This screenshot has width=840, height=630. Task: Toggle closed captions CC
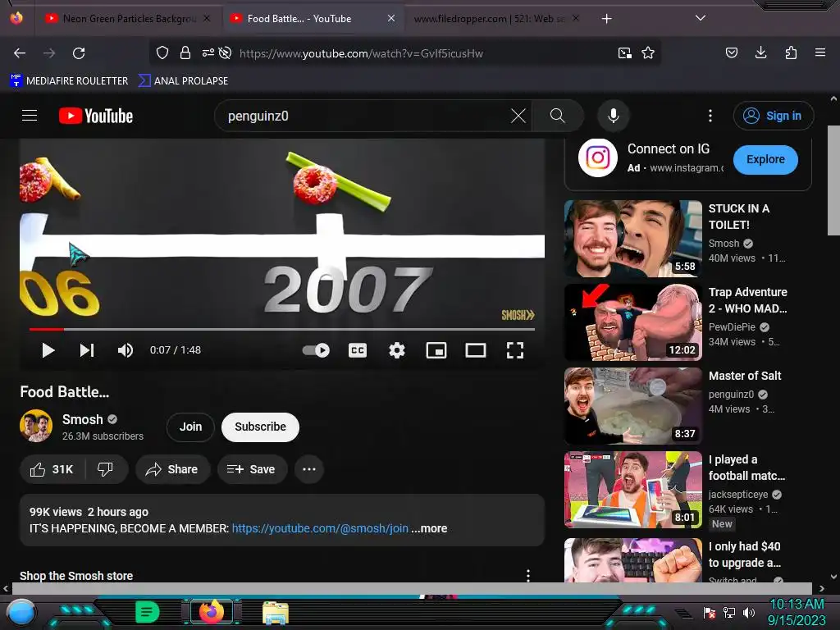358,350
